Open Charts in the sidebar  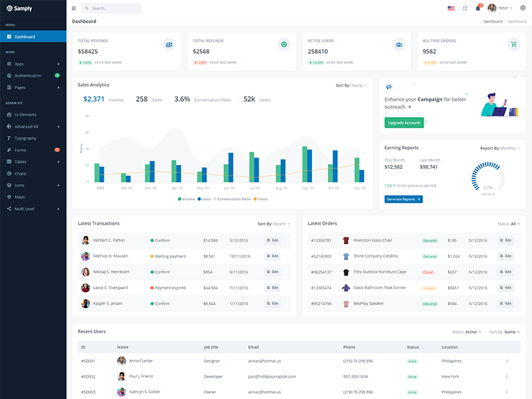pyautogui.click(x=33, y=174)
